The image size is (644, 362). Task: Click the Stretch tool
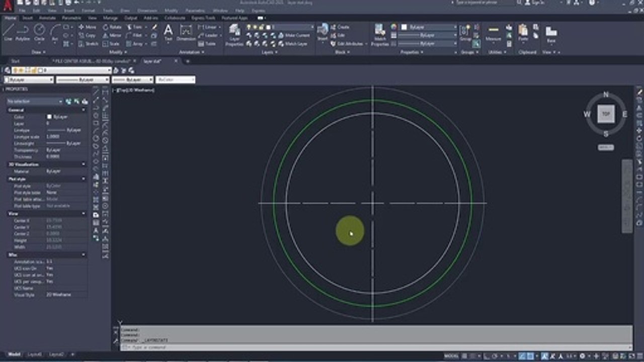pos(89,44)
